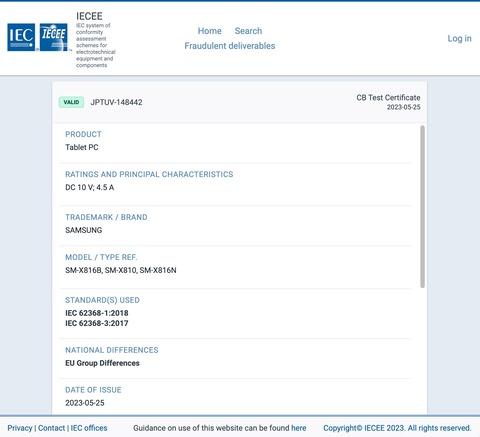Open the Home menu item

coord(209,31)
